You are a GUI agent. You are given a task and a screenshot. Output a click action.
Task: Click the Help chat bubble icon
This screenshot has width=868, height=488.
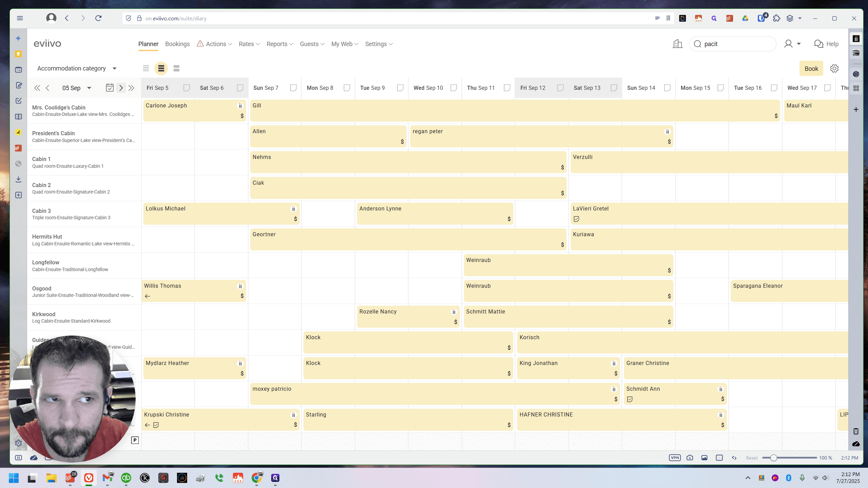[818, 44]
